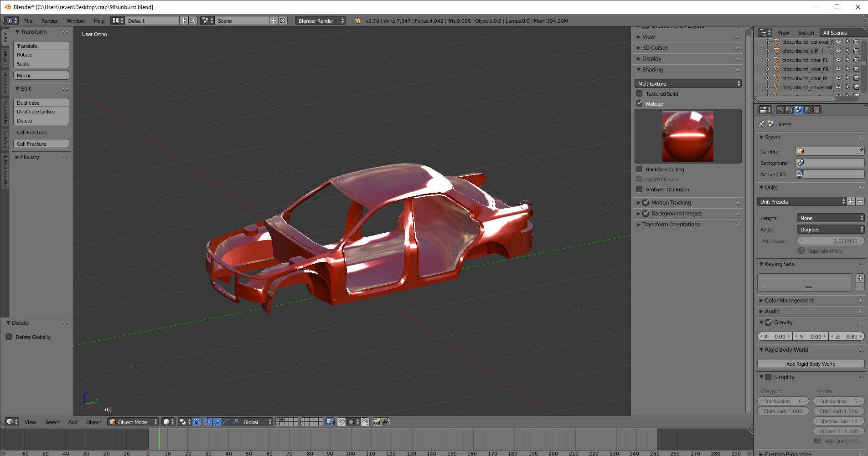The height and width of the screenshot is (456, 868).
Task: Open the Render properties tab camera icon
Action: click(x=780, y=110)
